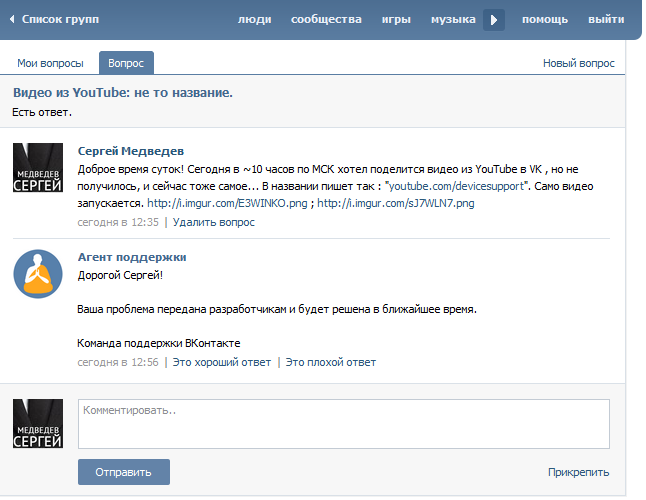
Task: Open сообщества in the top menu
Action: (326, 19)
